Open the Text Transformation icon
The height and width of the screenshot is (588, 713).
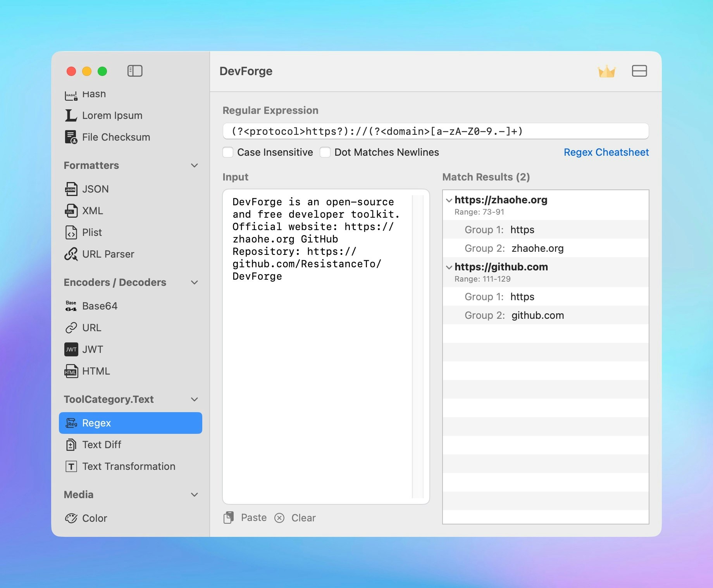71,466
